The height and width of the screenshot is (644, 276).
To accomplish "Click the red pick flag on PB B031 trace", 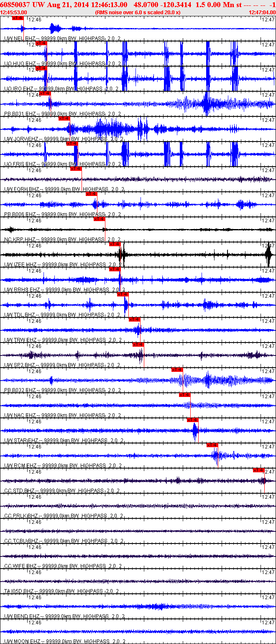I will coord(45,93).
